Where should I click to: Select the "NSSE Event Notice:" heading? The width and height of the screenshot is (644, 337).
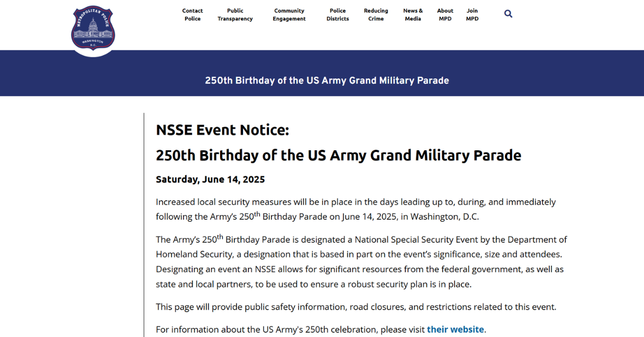(222, 130)
